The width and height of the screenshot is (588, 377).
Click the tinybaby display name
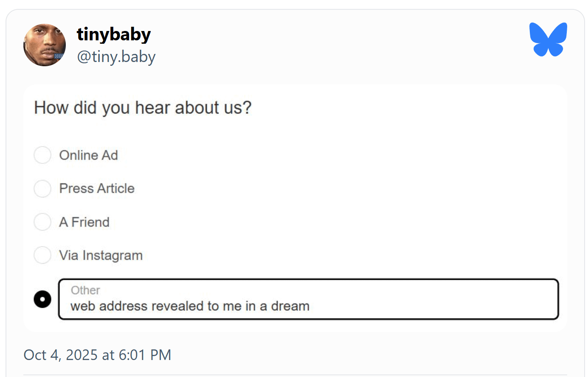[x=114, y=34]
